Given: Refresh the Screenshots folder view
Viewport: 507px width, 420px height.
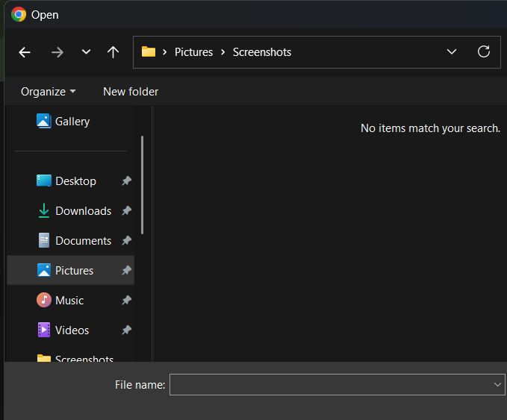Looking at the screenshot, I should tap(484, 51).
